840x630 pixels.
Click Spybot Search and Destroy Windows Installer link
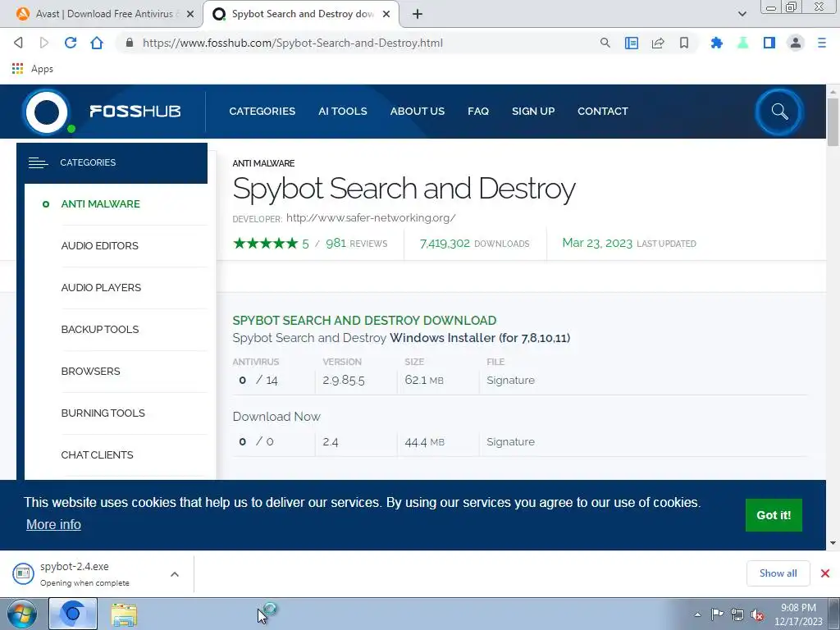401,338
